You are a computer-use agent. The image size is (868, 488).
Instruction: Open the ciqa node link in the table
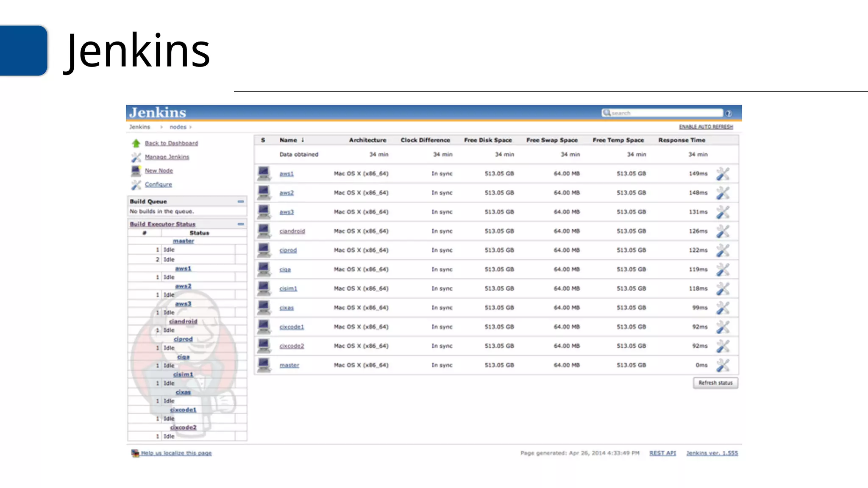tap(285, 269)
